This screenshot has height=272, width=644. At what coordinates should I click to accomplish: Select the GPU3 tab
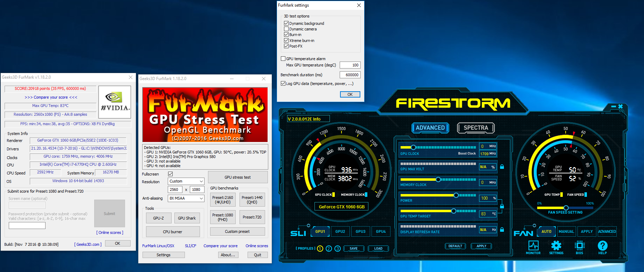(x=361, y=231)
